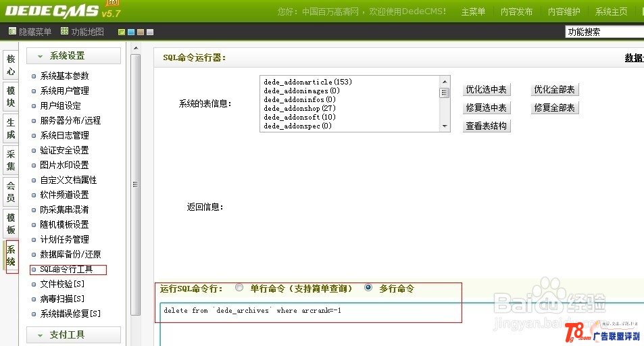This screenshot has height=346, width=644.
Task: Switch to the 会员 side tab
Action: [x=11, y=191]
